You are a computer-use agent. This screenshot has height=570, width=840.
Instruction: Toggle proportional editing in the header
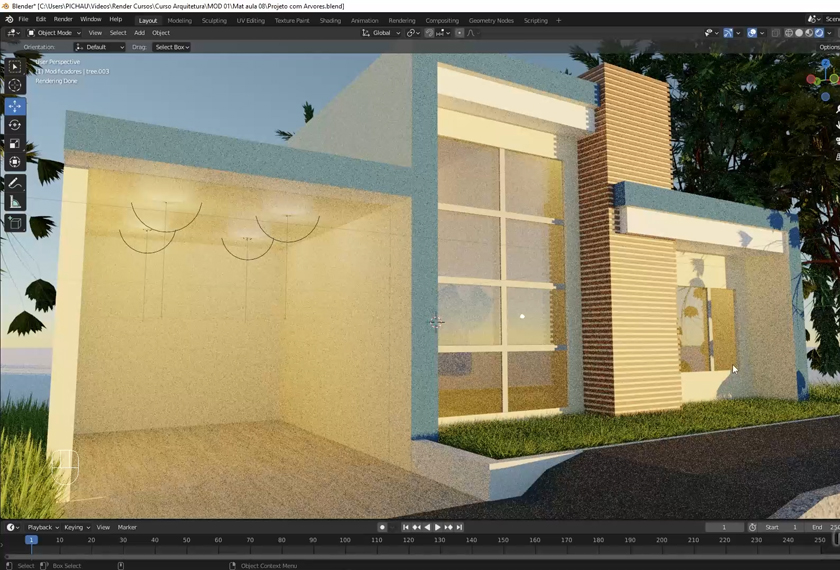point(460,33)
